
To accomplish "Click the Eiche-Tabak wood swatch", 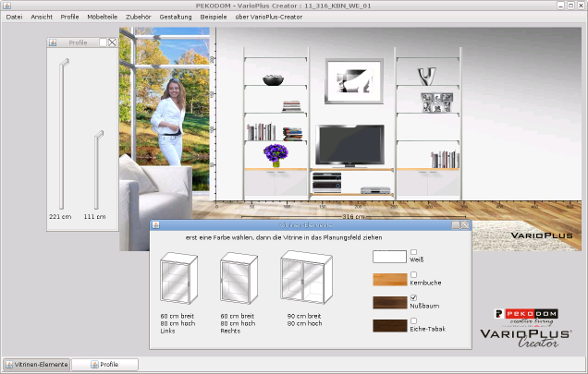I will [x=389, y=326].
